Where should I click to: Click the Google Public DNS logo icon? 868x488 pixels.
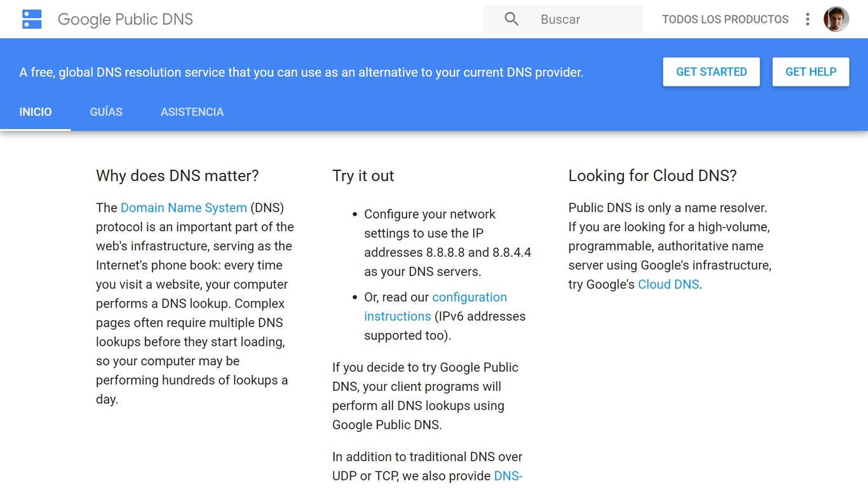click(x=32, y=19)
